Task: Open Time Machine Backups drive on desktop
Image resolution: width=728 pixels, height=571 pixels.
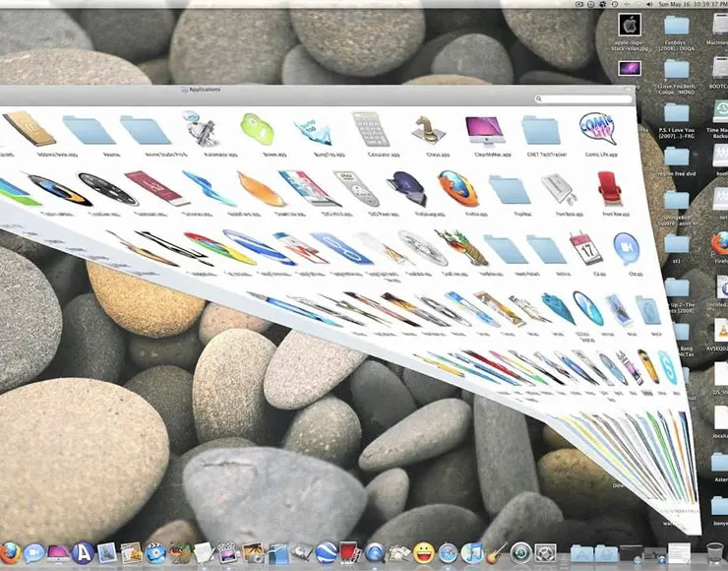Action: pos(720,113)
